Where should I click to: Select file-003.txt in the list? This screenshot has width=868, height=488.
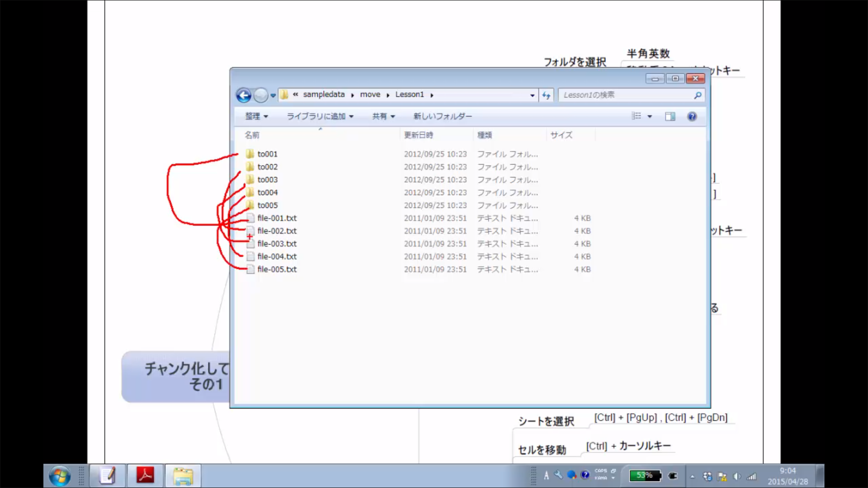tap(277, 244)
